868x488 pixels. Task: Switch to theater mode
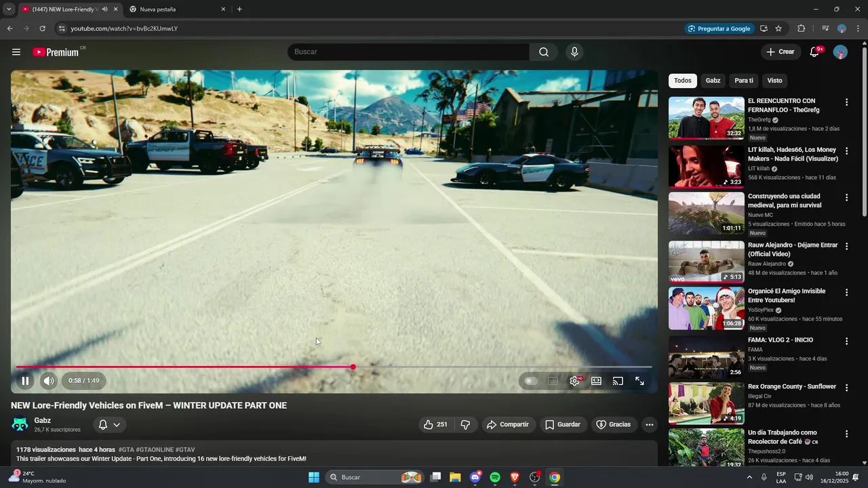[x=596, y=381]
